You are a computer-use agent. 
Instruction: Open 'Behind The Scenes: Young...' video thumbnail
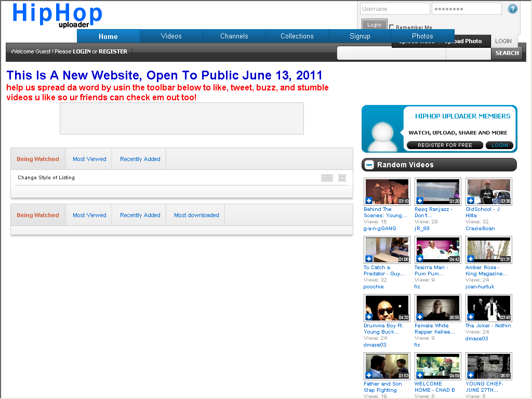(387, 191)
